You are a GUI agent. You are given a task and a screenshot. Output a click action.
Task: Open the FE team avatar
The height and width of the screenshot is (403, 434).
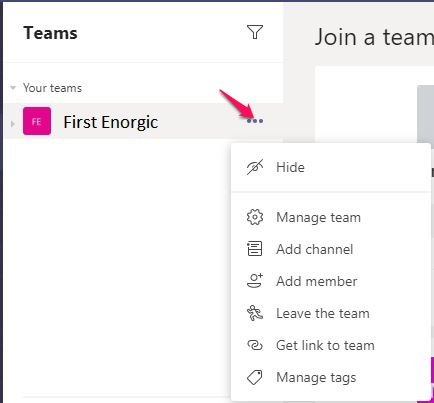pyautogui.click(x=37, y=121)
